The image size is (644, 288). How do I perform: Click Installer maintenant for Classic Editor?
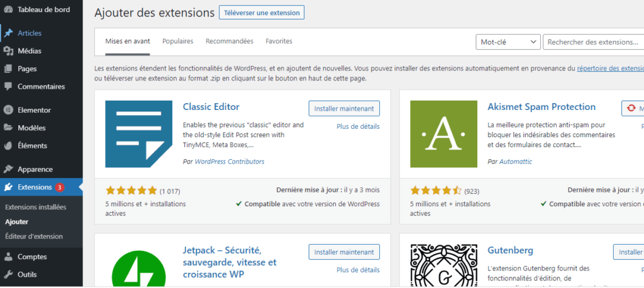click(x=344, y=108)
